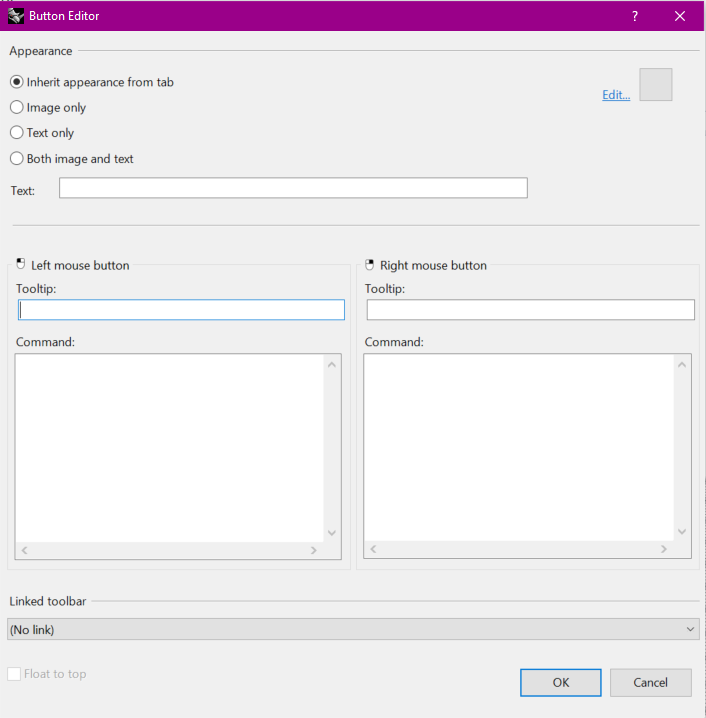Image resolution: width=706 pixels, height=718 pixels.
Task: Choose the Text only radio option
Action: coord(17,132)
